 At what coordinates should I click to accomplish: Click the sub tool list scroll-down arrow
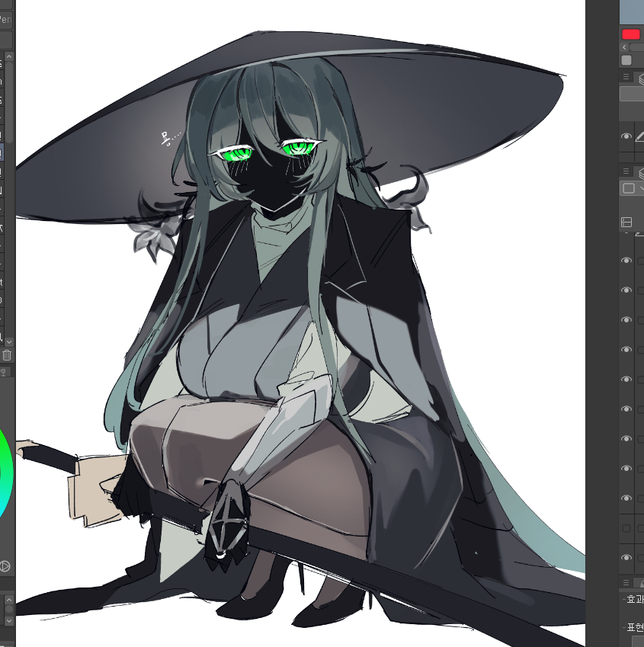[9, 341]
